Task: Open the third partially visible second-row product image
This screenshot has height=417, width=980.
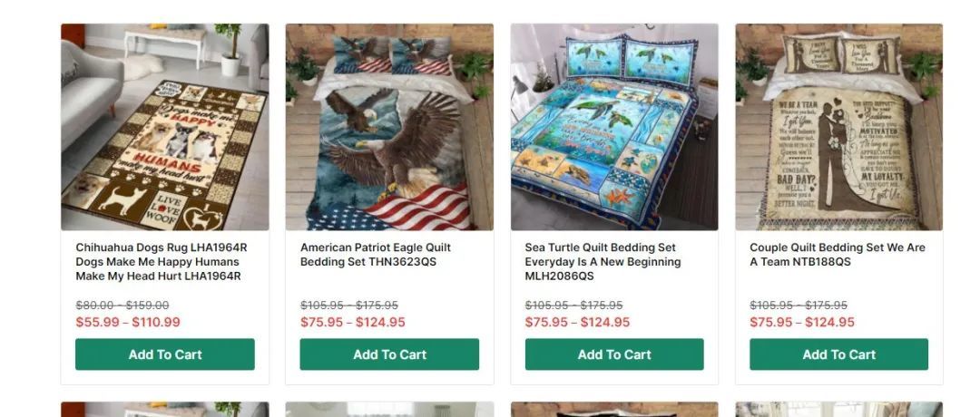Action: (614, 410)
